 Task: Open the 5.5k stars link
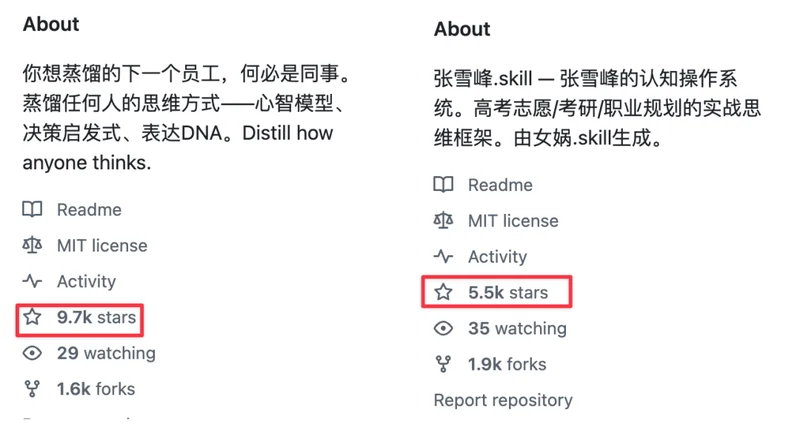(x=508, y=293)
